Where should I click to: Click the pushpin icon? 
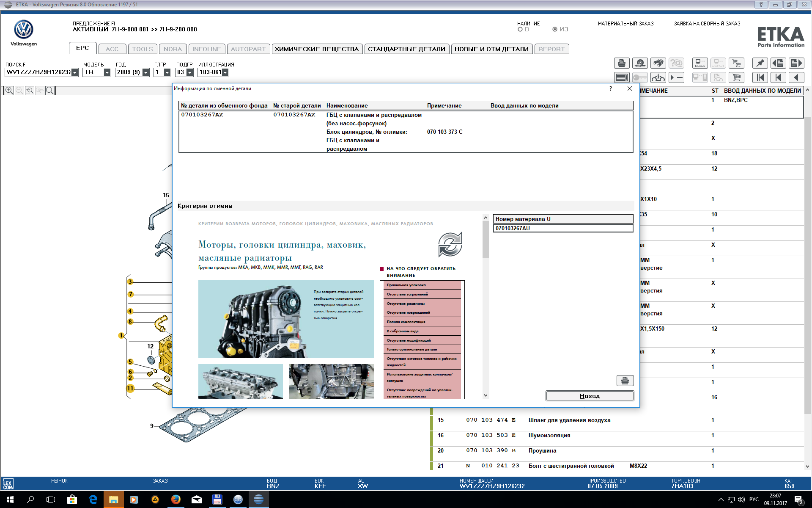coord(760,63)
